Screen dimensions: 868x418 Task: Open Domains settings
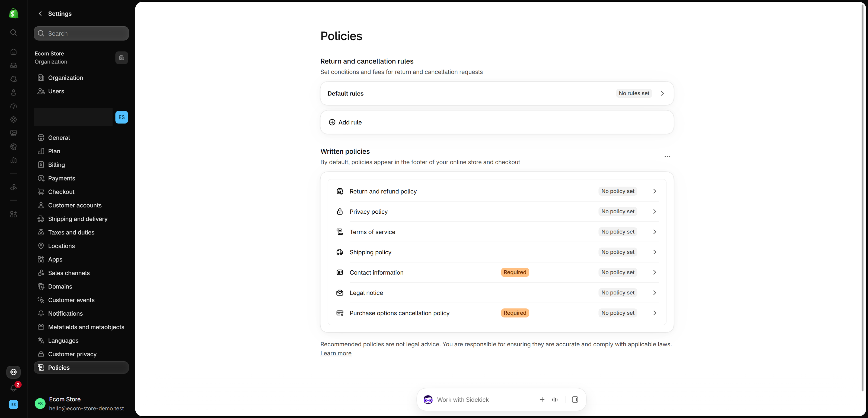[x=81, y=287]
